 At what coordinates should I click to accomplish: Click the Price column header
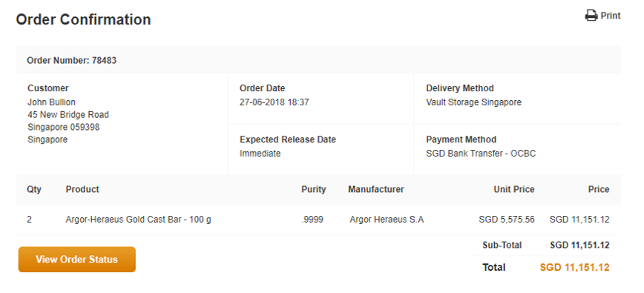point(599,189)
